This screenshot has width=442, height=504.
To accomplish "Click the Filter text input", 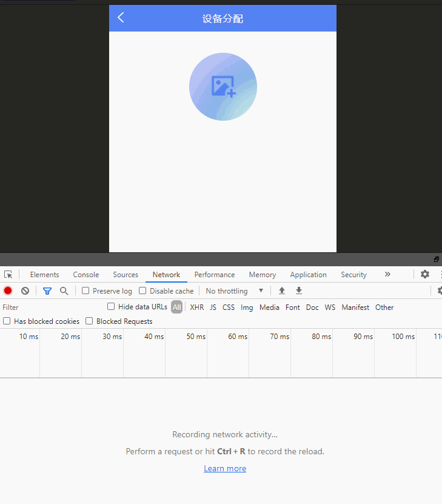I will tap(53, 307).
